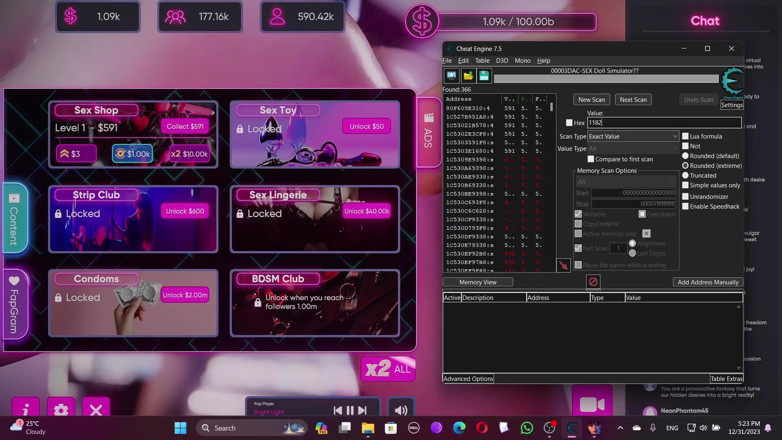Open the info button in the game
Screen dimensions: 782x440
click(25, 410)
